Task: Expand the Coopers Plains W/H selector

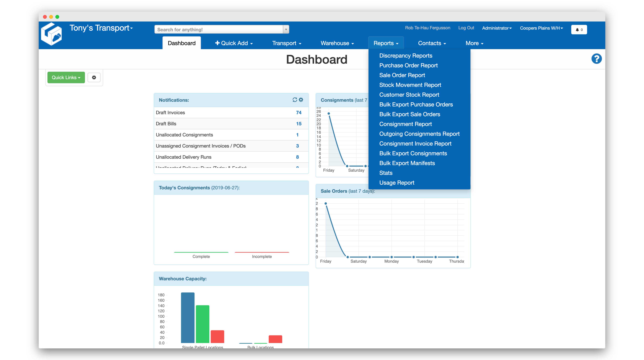Action: 541,28
